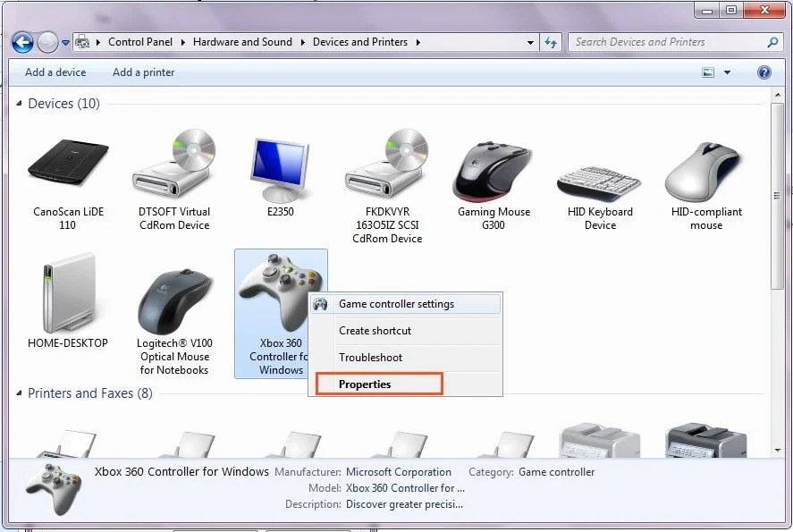Collapse the Printers and Faxes section
793x532 pixels.
pos(20,393)
